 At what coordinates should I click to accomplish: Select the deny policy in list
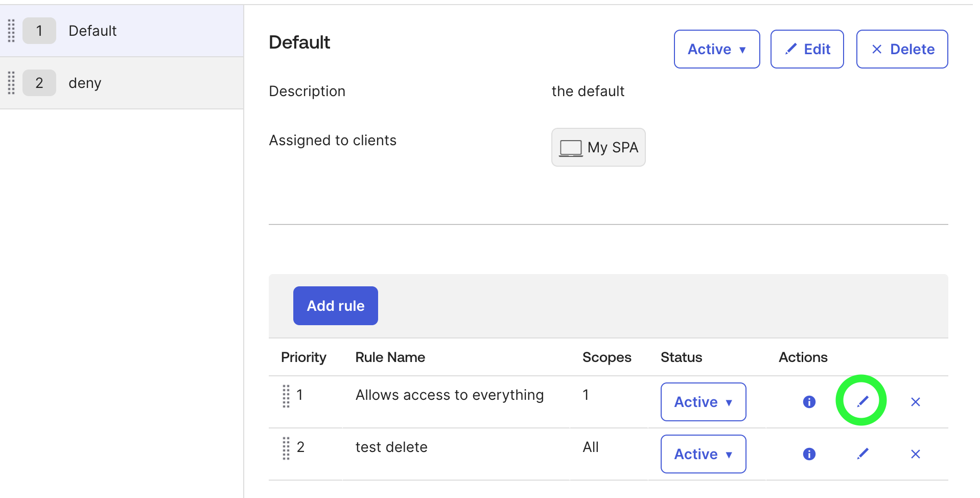[x=122, y=83]
